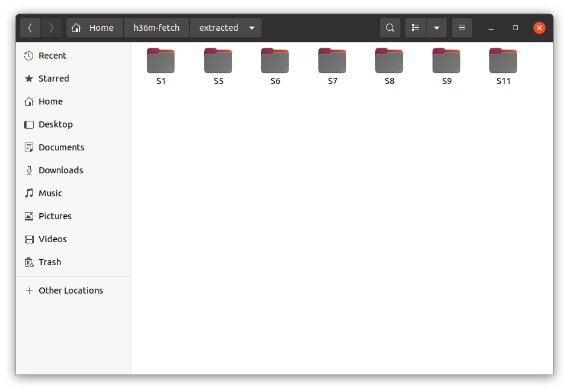
Task: Close the Files window
Action: 539,28
